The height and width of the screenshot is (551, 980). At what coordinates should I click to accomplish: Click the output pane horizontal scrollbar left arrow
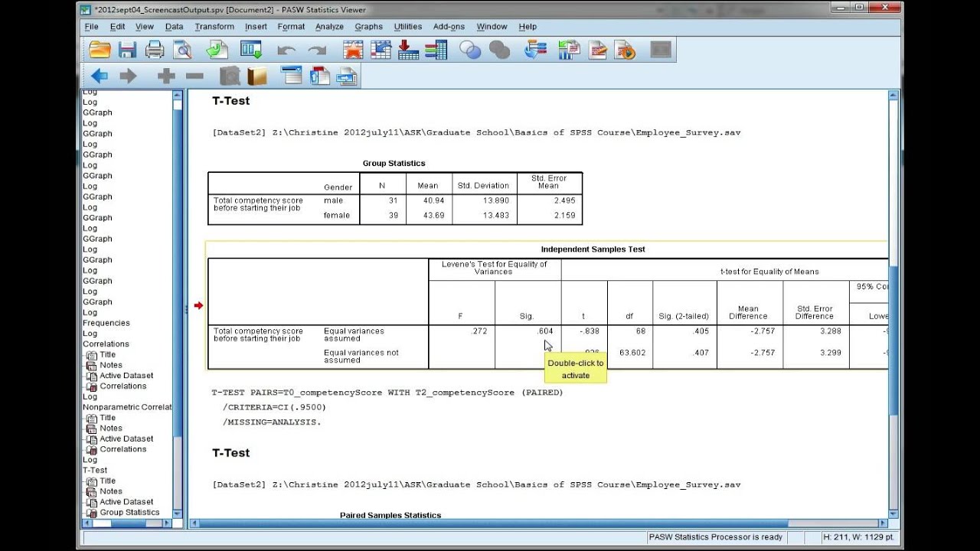click(x=194, y=523)
